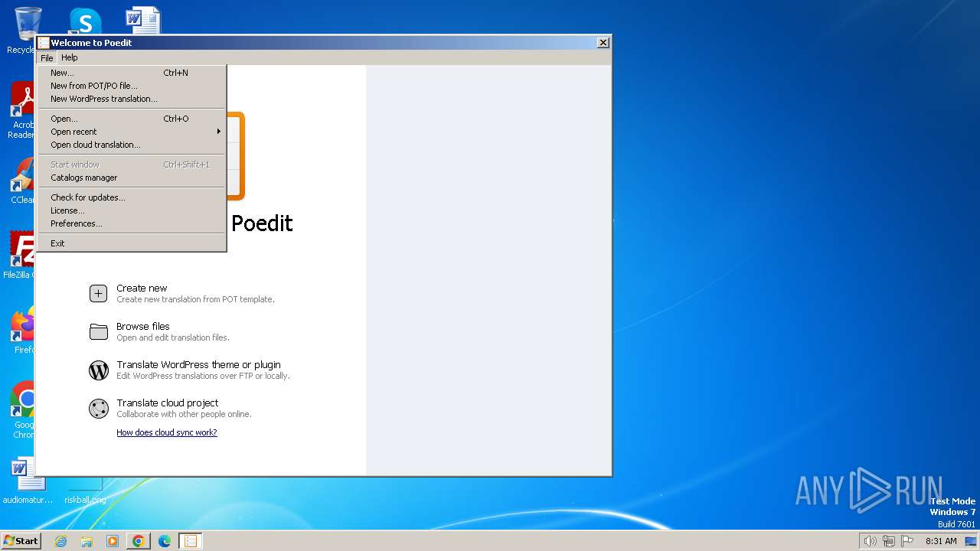Open Microsoft Edge from the taskbar
980x551 pixels.
pyautogui.click(x=165, y=541)
